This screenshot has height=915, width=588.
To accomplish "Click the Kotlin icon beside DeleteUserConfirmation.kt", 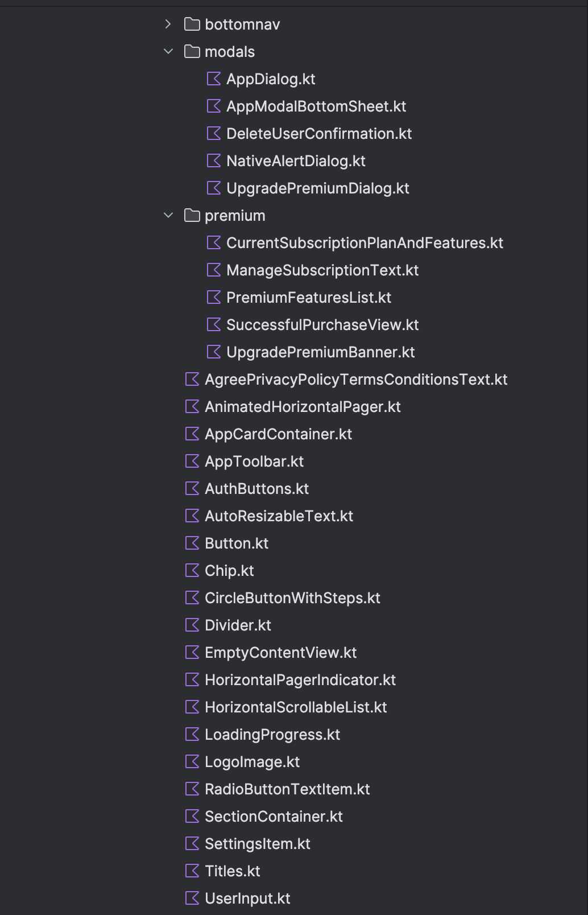I will [x=214, y=133].
